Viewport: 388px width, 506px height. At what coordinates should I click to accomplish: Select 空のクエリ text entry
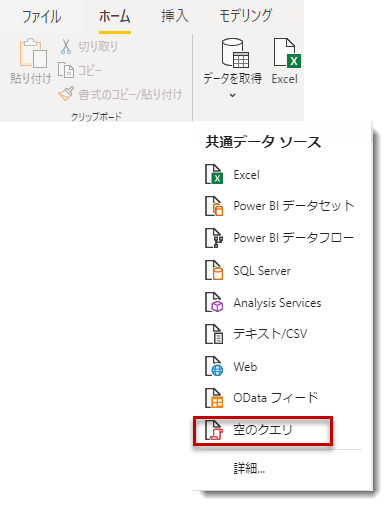click(x=263, y=430)
